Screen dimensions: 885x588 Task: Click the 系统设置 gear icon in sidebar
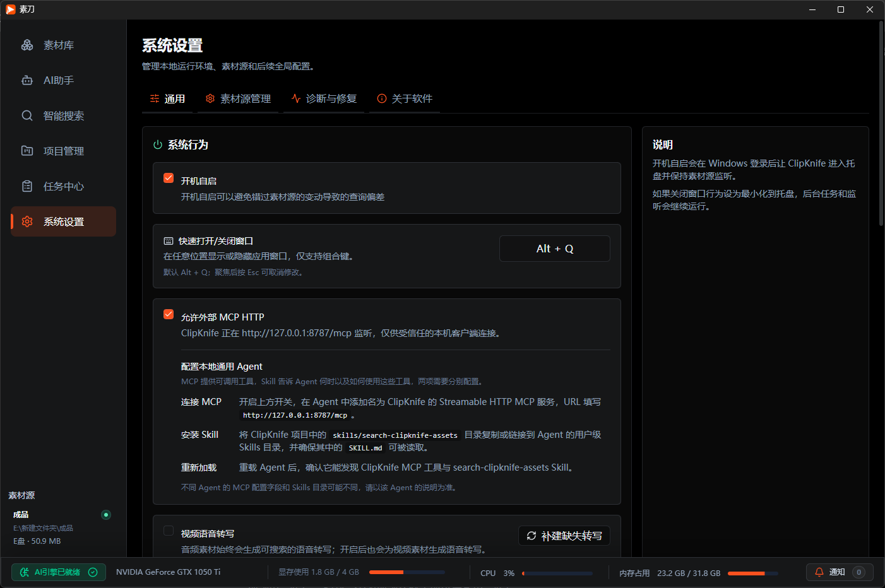tap(27, 221)
